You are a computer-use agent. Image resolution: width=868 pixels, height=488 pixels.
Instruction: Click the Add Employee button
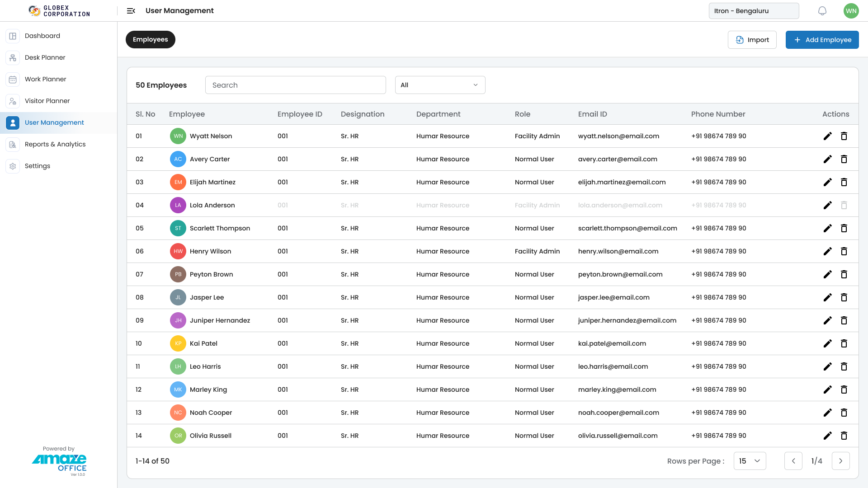click(x=822, y=40)
